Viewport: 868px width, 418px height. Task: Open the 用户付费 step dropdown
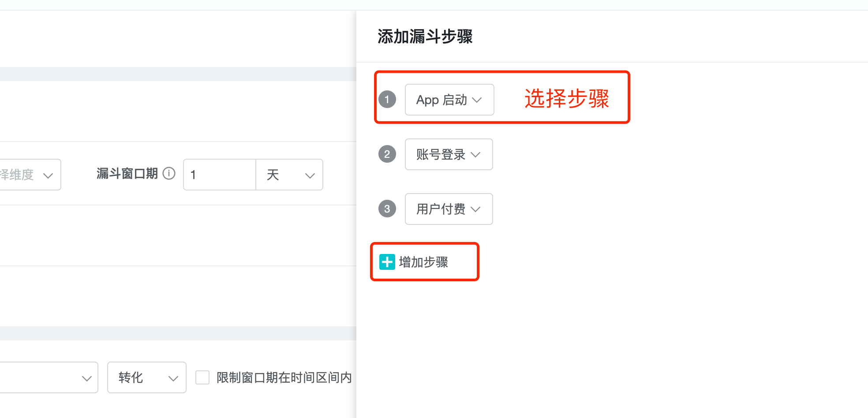coord(449,209)
